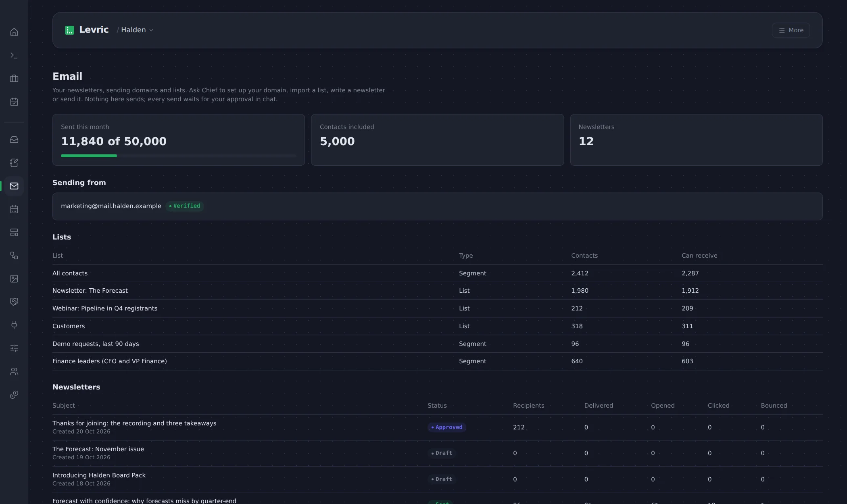The width and height of the screenshot is (847, 504).
Task: Open the coin billing icon in sidebar
Action: [14, 395]
